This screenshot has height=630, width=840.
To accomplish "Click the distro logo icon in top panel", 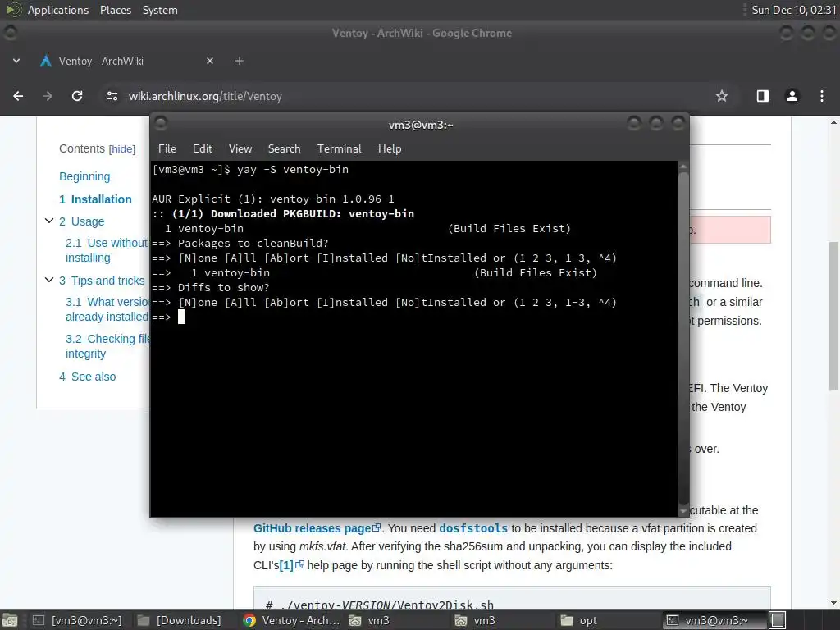I will [x=13, y=10].
